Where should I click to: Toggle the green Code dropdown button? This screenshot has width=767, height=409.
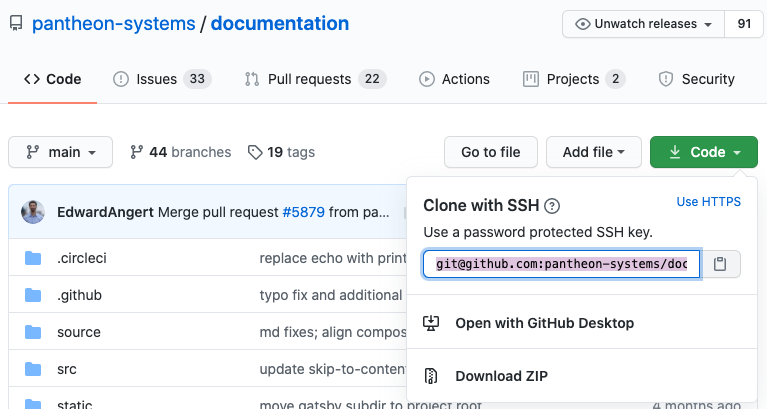(x=704, y=152)
